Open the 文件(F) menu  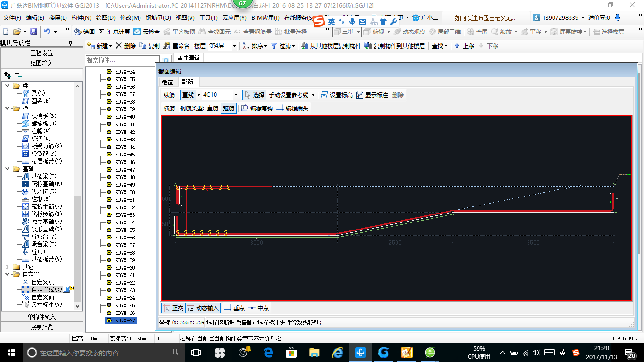(x=12, y=18)
